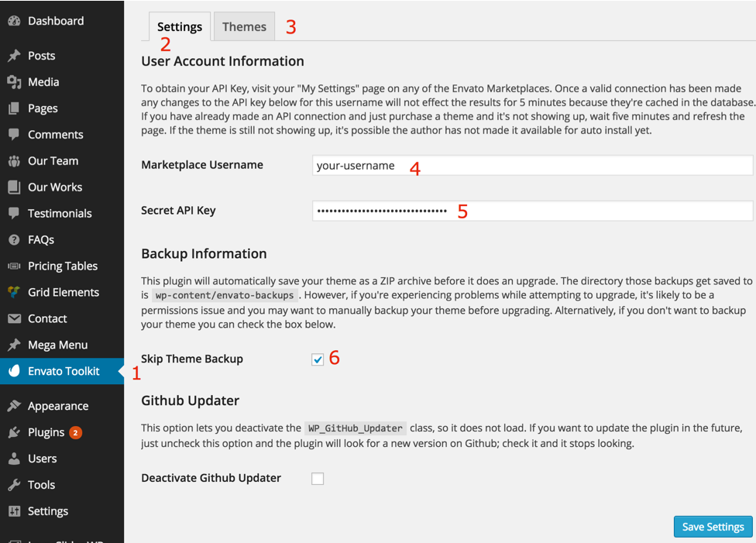Click the Media library icon
Viewport: 756px width, 543px height.
click(15, 82)
